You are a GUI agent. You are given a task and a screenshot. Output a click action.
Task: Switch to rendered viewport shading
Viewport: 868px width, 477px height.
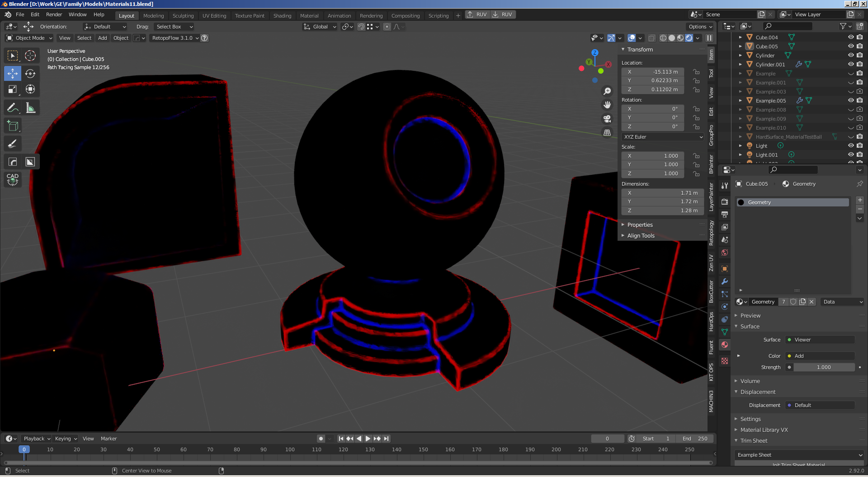(x=689, y=38)
